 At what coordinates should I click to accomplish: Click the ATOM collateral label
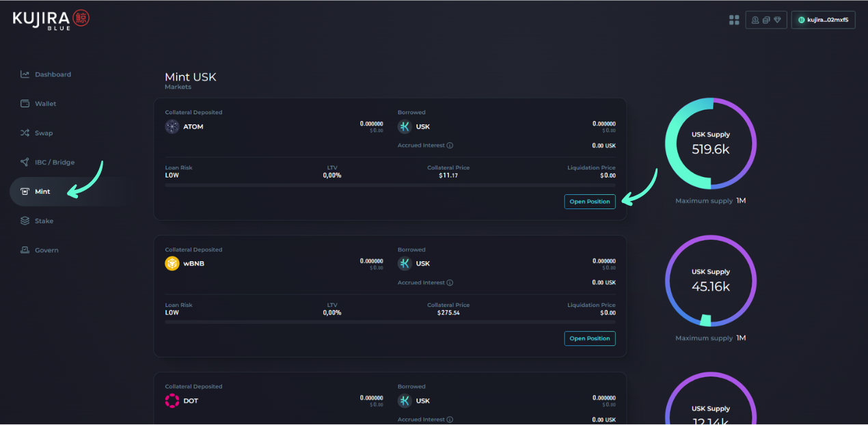tap(193, 126)
